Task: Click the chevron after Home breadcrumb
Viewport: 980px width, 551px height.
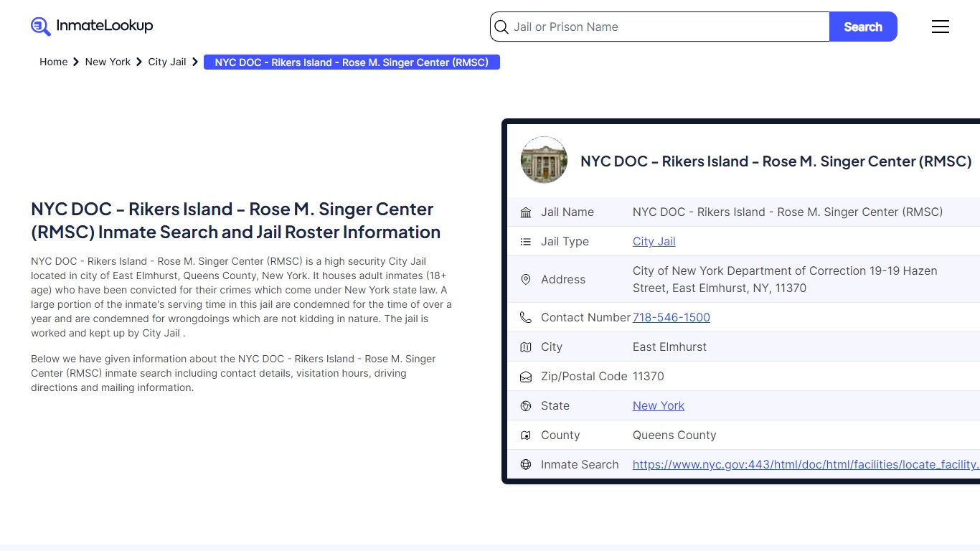Action: (76, 62)
